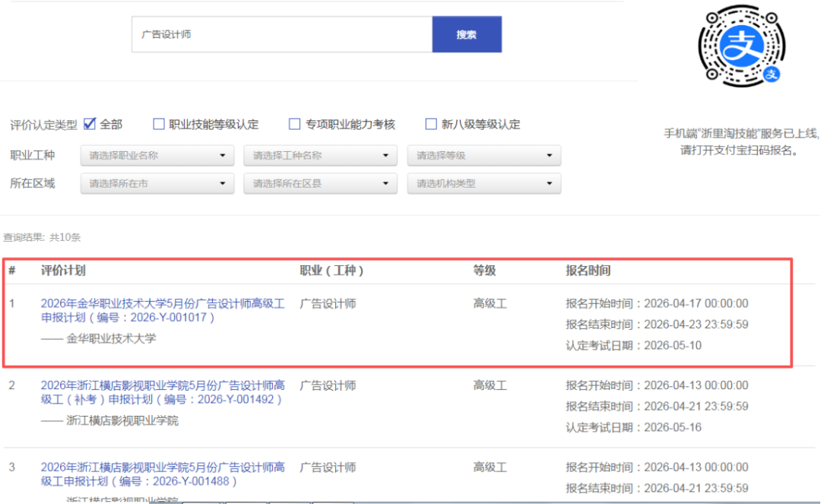Screen dimensions: 821x504
Task: Open the 请选择机构类型 institution type dropdown
Action: [483, 183]
